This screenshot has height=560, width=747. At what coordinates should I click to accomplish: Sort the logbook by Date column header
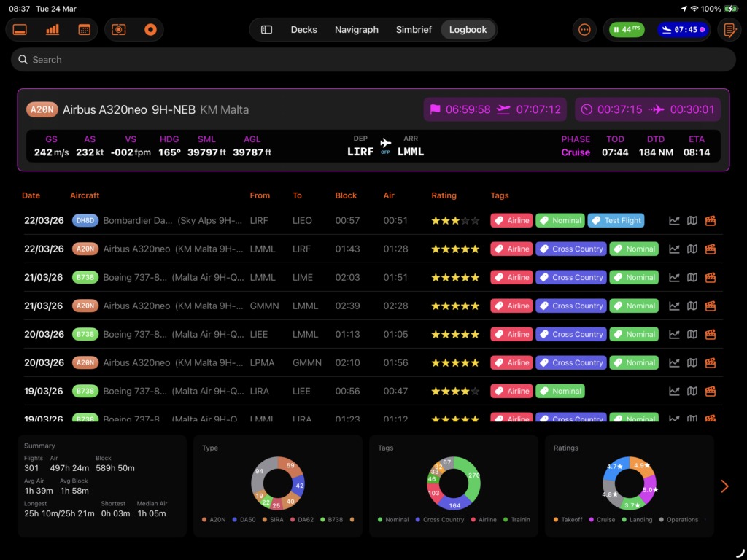point(31,195)
